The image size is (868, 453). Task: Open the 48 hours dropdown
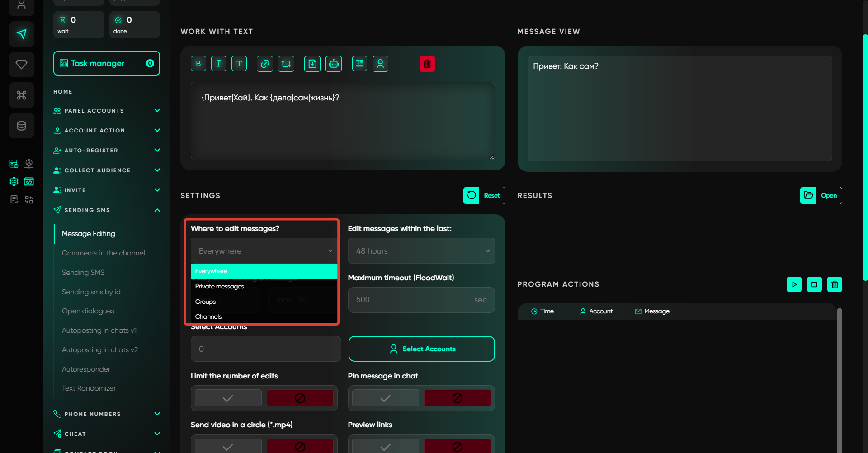coord(421,251)
